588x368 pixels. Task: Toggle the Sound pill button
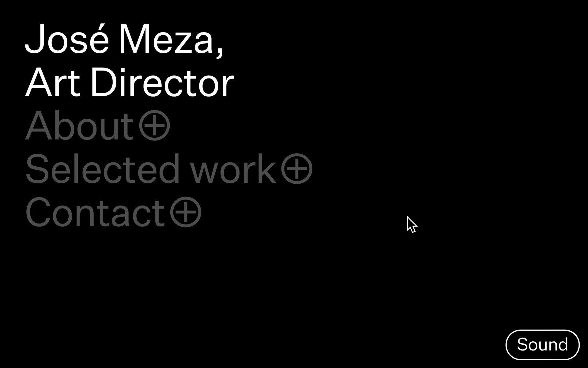point(542,344)
